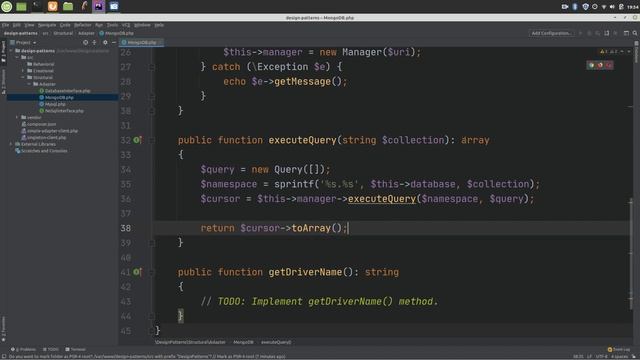Select composer.json in project tree
The image size is (640, 360).
coord(42,124)
